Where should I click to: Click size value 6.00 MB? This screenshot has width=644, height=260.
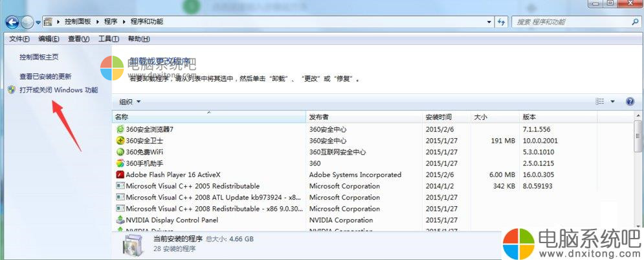[x=502, y=175]
